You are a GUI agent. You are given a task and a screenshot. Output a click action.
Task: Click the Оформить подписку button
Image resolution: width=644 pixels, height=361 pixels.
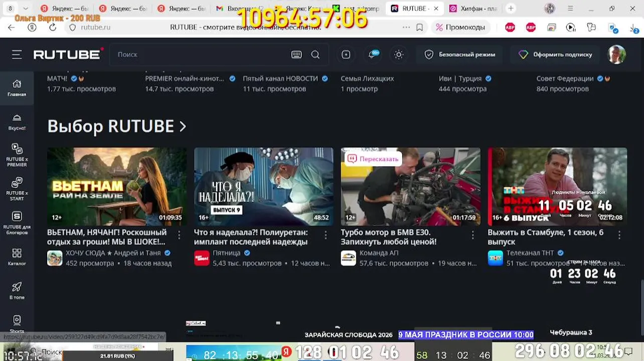tap(555, 55)
